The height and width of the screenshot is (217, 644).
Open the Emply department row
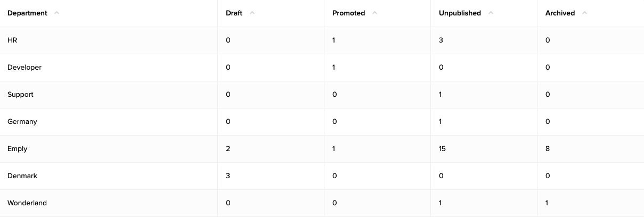pyautogui.click(x=18, y=149)
